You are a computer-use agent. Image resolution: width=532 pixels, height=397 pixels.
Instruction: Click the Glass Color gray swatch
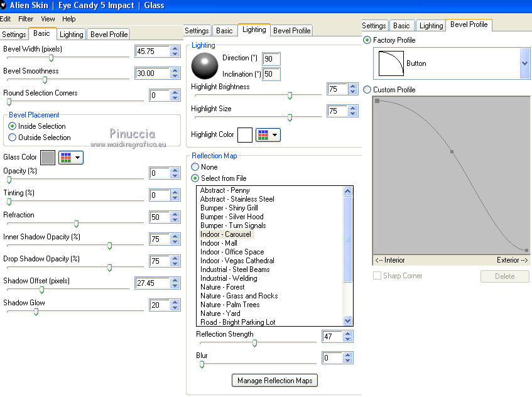[x=48, y=158]
